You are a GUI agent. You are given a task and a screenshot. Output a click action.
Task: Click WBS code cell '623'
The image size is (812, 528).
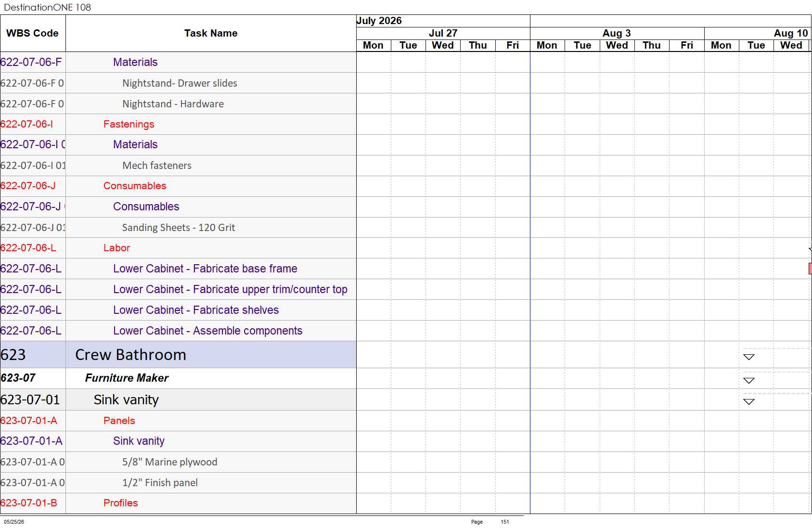[33, 355]
